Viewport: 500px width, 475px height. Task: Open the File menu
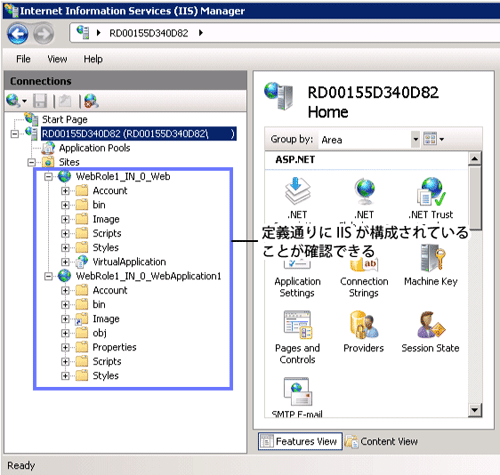coord(23,59)
